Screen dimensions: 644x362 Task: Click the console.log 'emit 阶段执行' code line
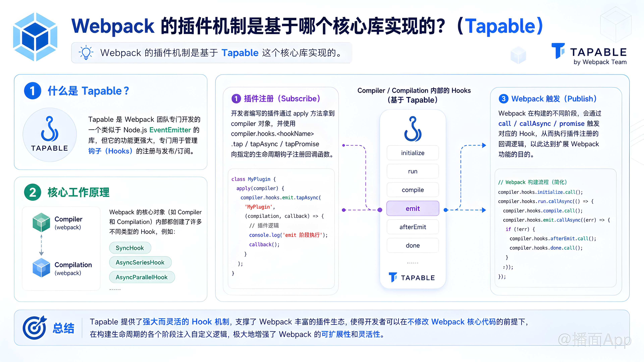(288, 235)
